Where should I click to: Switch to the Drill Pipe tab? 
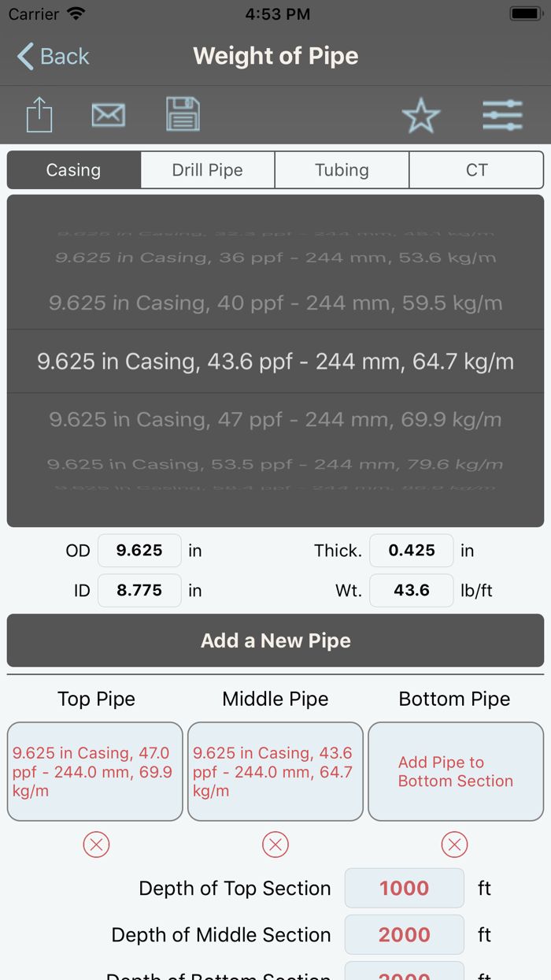(207, 169)
